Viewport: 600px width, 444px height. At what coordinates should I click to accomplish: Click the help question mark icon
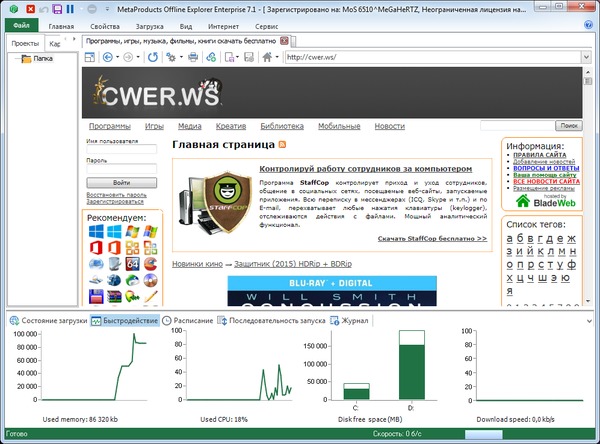(x=589, y=25)
